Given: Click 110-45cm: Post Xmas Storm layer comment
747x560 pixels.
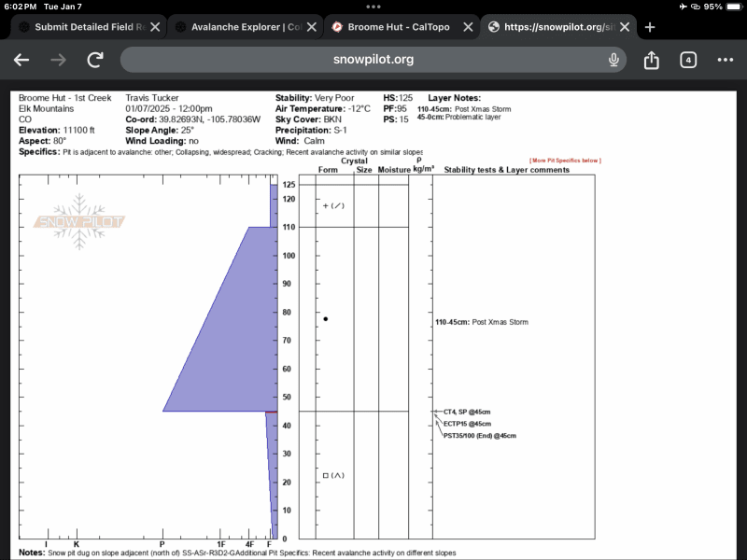Looking at the screenshot, I should click(x=482, y=322).
